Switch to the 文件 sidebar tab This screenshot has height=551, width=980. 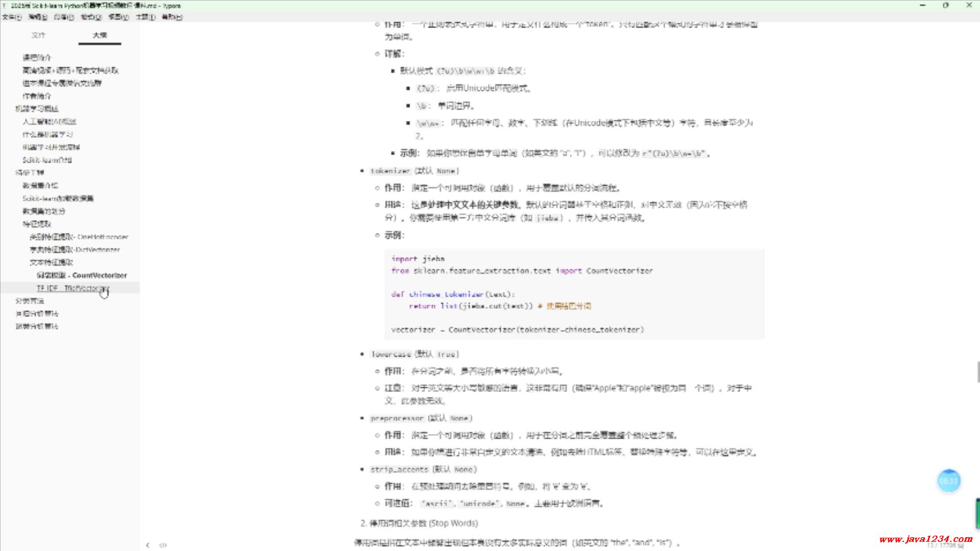(38, 35)
